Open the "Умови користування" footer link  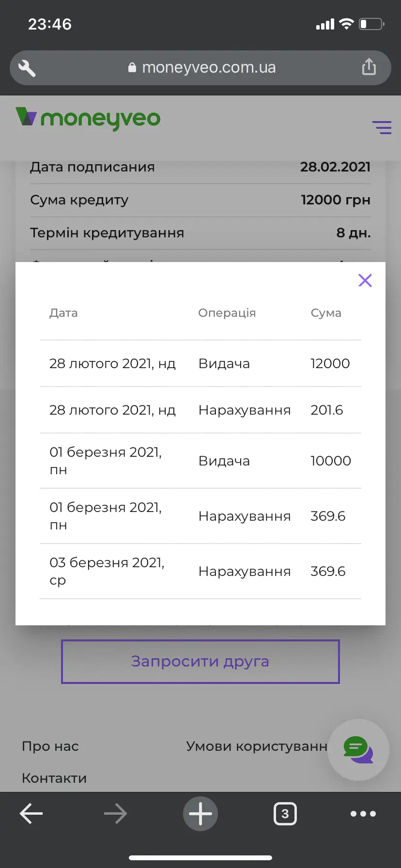tap(257, 746)
